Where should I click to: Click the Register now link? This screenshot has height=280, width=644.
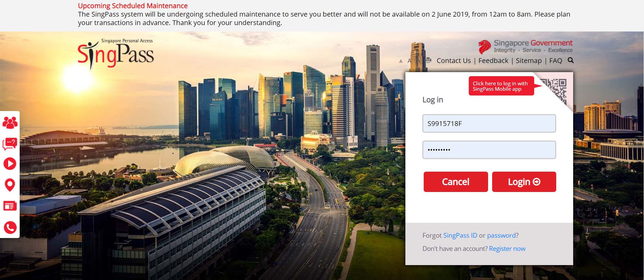pyautogui.click(x=507, y=249)
